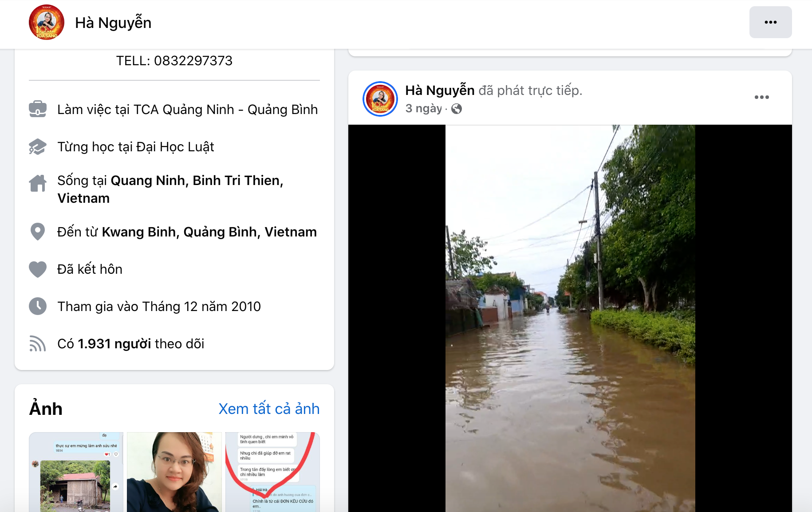Viewport: 812px width, 512px height.
Task: Open 'Xem tất cả ảnh' link
Action: tap(269, 409)
